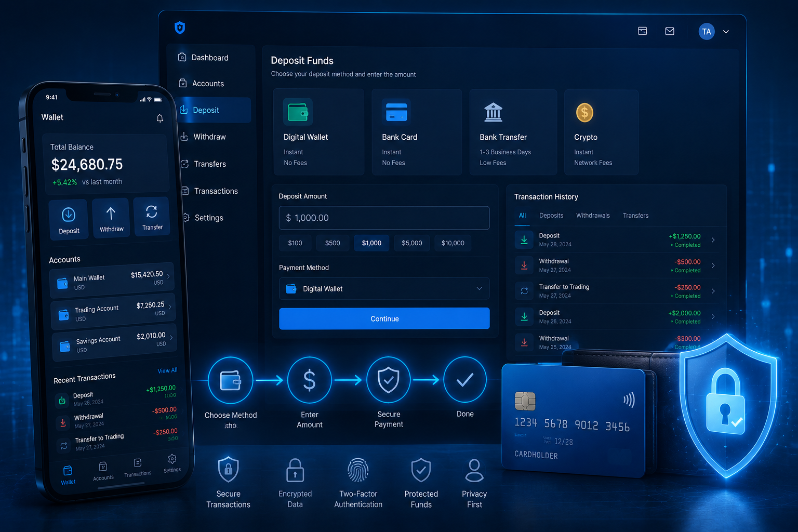Switch to the Transfers history tab
The image size is (798, 532).
point(635,216)
